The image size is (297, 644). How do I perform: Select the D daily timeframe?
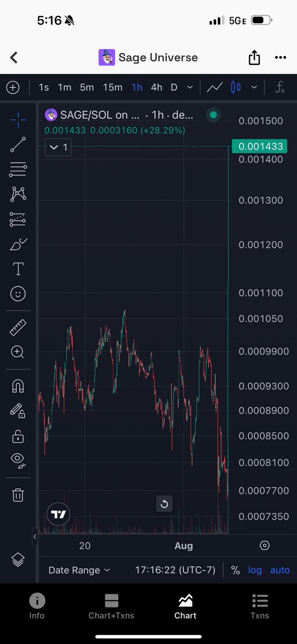coord(174,87)
